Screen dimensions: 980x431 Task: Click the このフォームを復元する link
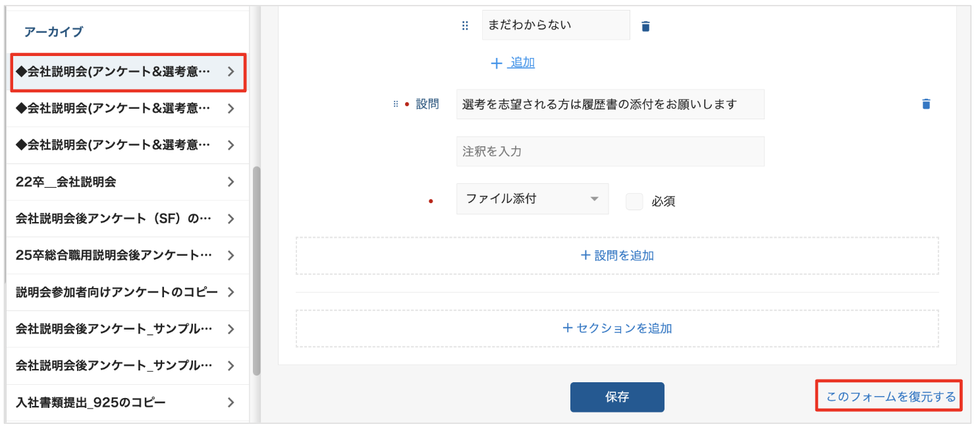890,397
